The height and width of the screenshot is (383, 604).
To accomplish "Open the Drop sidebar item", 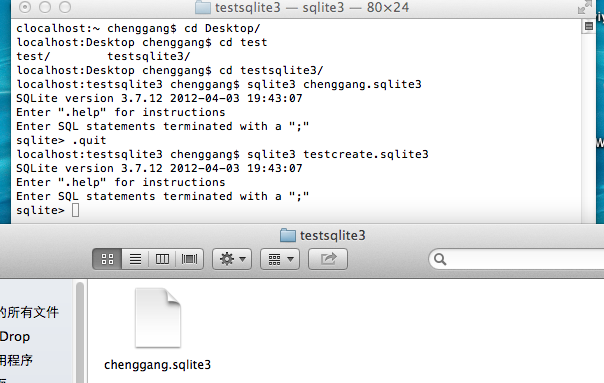I will click(x=15, y=336).
